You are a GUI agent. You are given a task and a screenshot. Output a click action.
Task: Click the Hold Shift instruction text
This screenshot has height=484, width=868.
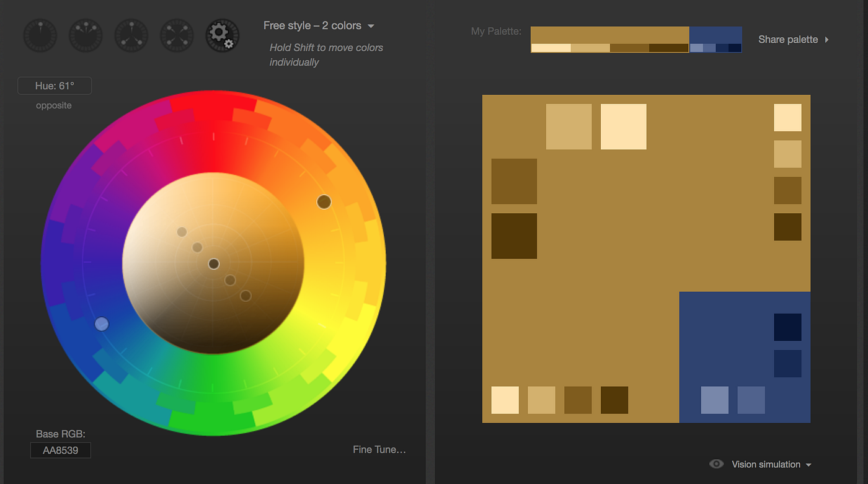(326, 55)
